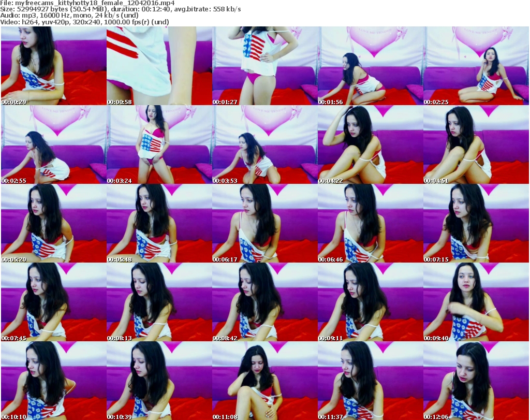Select the thumbnail stamped 00:09:11
This screenshot has height=420, width=530.
(371, 302)
